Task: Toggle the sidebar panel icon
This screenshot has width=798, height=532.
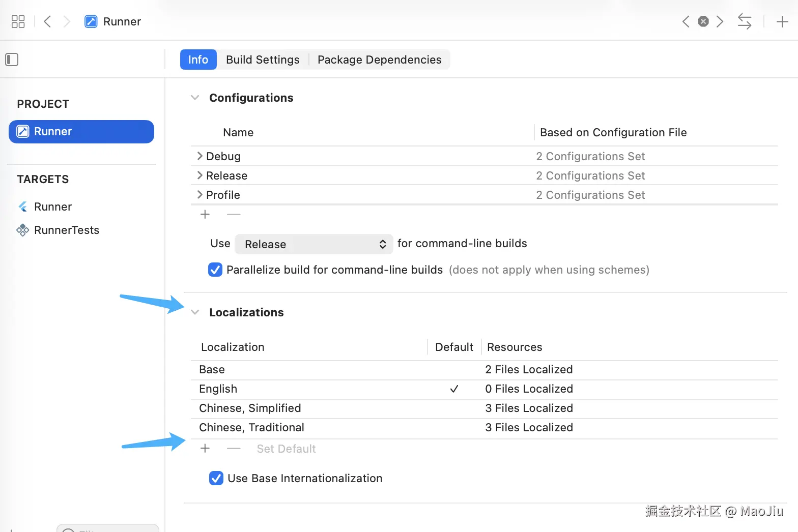Action: [12, 60]
